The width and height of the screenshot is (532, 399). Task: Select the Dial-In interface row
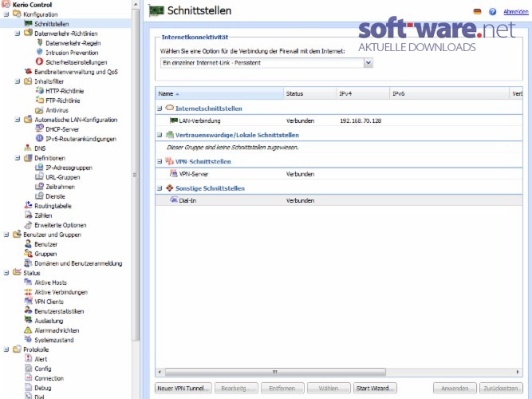339,200
